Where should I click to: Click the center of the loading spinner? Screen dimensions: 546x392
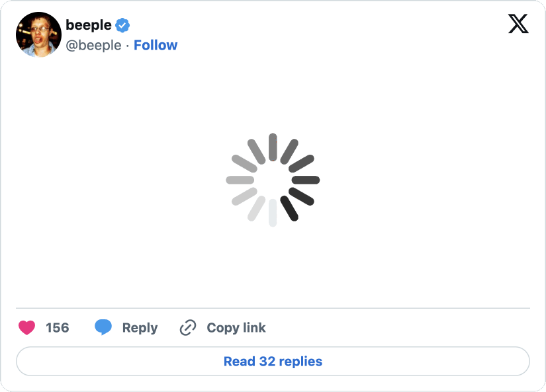[x=273, y=180]
